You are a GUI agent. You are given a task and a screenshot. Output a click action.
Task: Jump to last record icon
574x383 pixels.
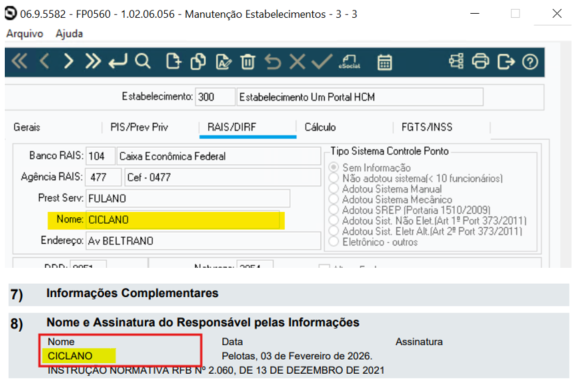[x=93, y=61]
